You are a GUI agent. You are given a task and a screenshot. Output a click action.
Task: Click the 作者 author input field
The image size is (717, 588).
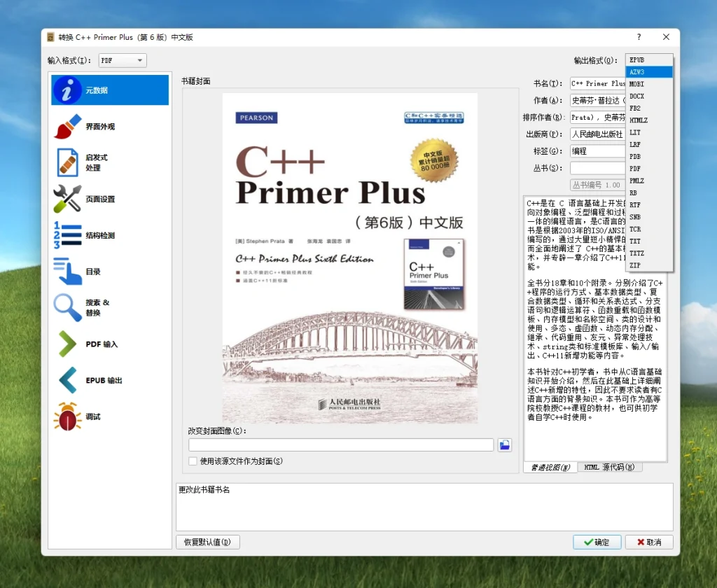coord(598,101)
